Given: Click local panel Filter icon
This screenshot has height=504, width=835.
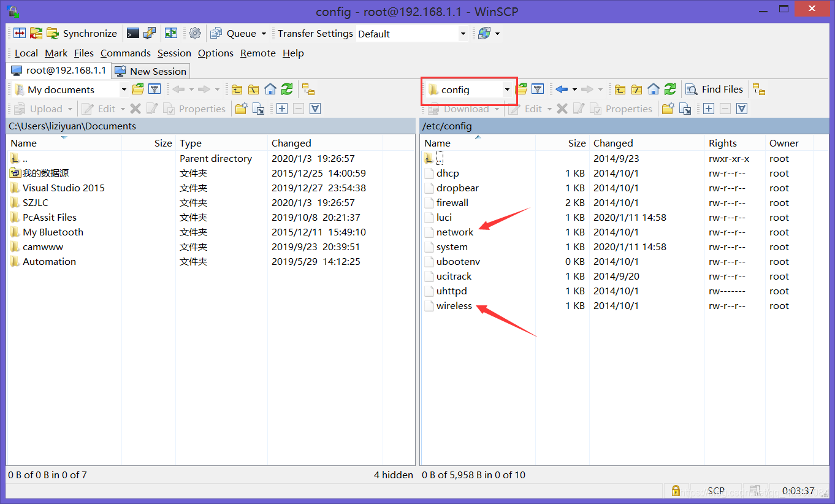Looking at the screenshot, I should click(x=154, y=90).
